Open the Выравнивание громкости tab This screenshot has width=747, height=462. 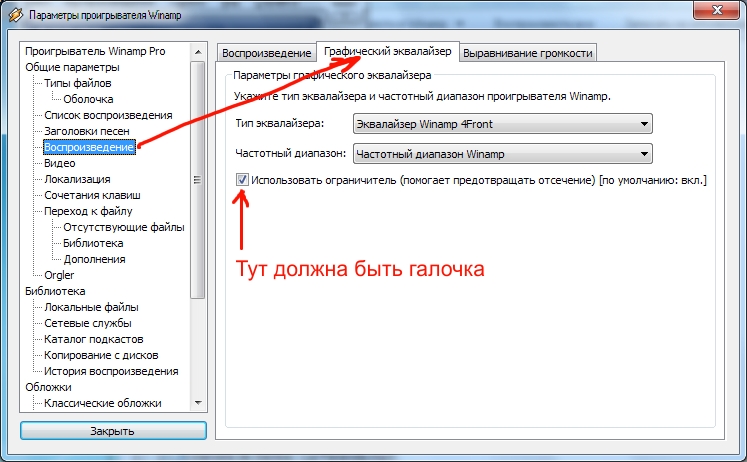(x=527, y=53)
